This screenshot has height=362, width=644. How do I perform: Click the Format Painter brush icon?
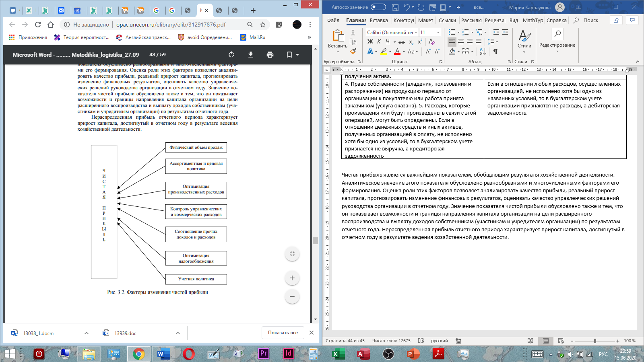coord(353,51)
